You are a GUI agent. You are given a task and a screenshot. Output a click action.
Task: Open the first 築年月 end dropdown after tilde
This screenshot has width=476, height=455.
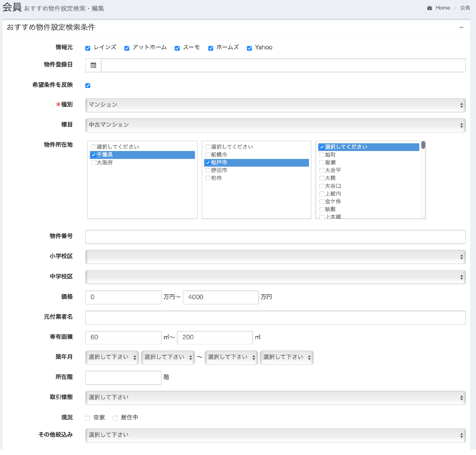tap(231, 357)
